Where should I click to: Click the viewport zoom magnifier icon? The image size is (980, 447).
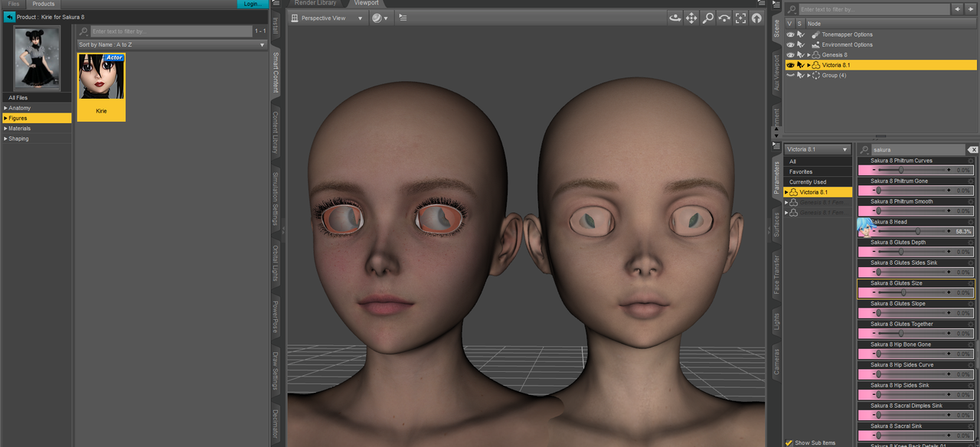[x=708, y=18]
